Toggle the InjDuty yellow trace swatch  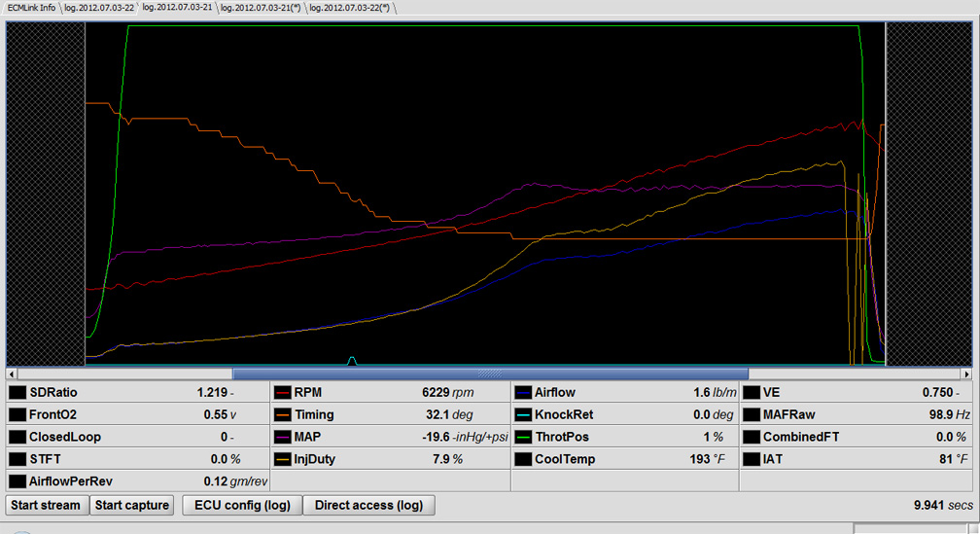284,459
